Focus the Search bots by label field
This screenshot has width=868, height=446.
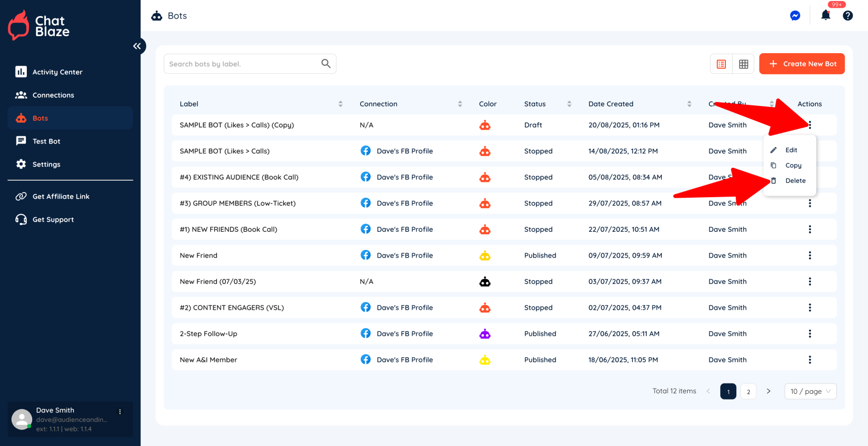click(243, 64)
